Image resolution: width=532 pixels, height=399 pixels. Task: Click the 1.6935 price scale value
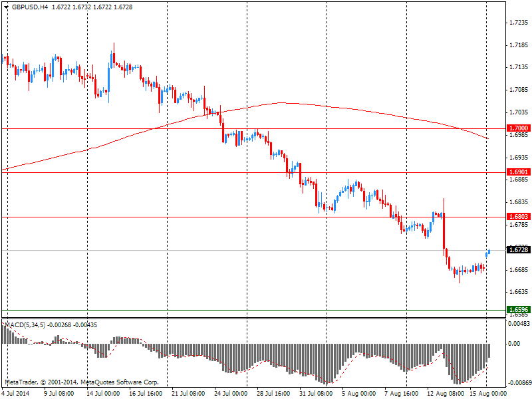coord(519,158)
